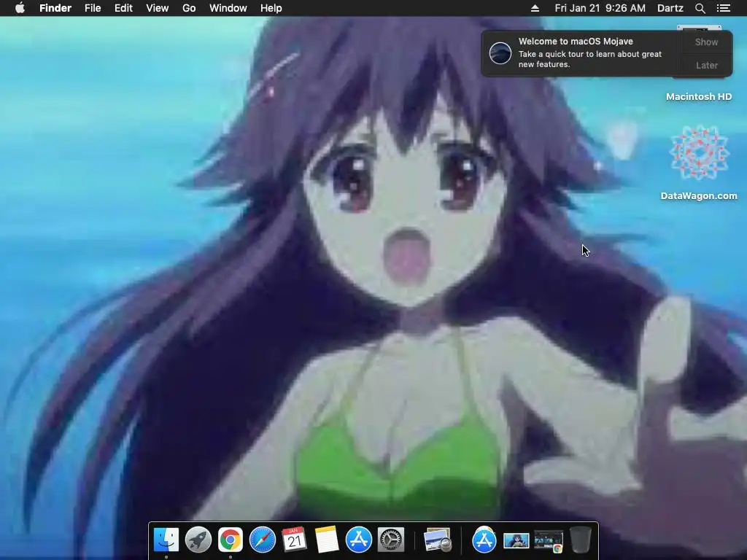This screenshot has width=747, height=560.
Task: Click the date and time in the menu bar
Action: [x=600, y=8]
